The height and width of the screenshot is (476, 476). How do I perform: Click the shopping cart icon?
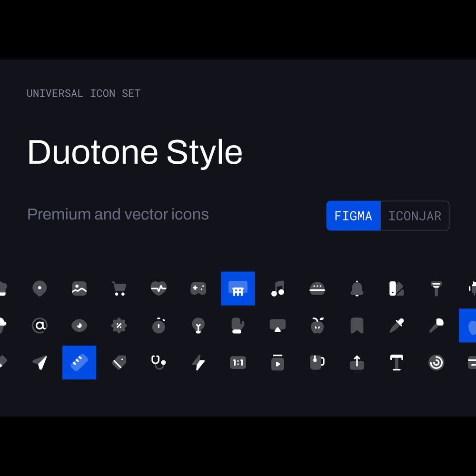(x=119, y=288)
